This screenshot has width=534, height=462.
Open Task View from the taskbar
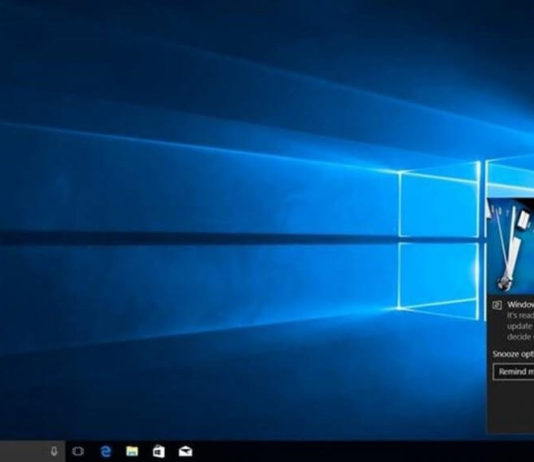coord(78,451)
